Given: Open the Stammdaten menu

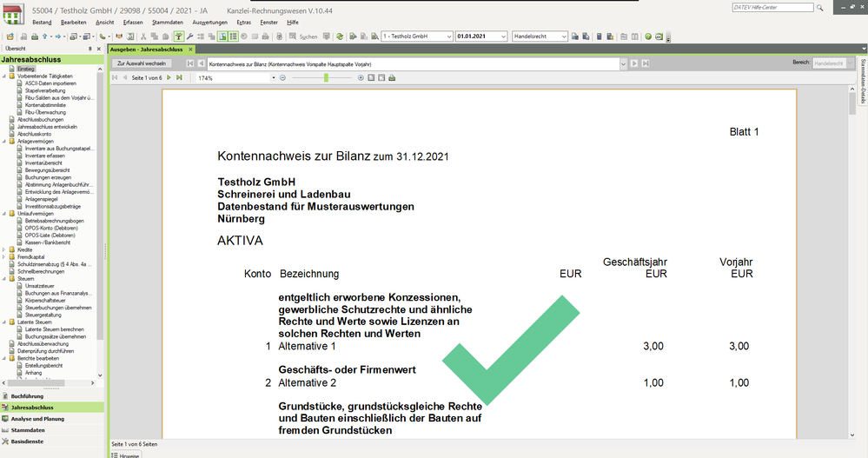Looking at the screenshot, I should (168, 22).
